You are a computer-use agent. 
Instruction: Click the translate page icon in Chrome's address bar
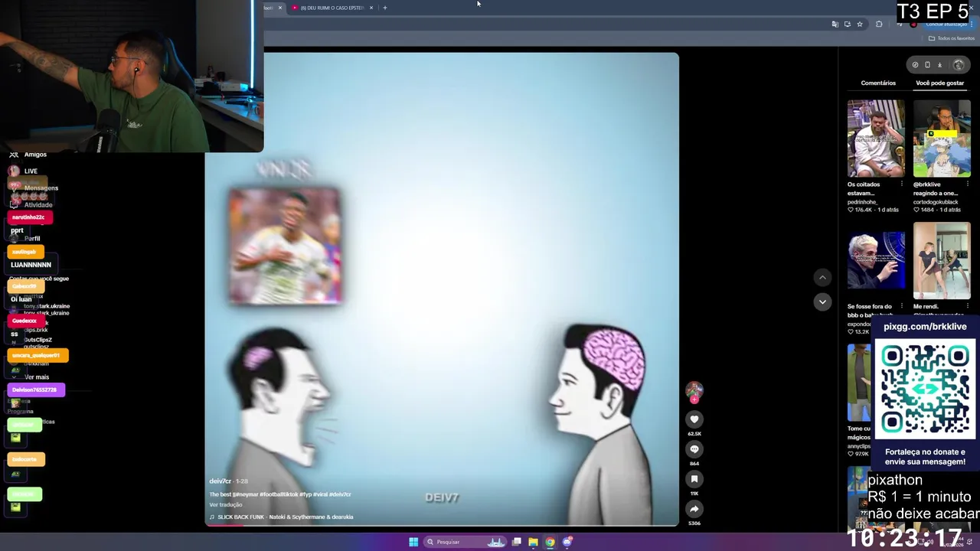(x=835, y=24)
